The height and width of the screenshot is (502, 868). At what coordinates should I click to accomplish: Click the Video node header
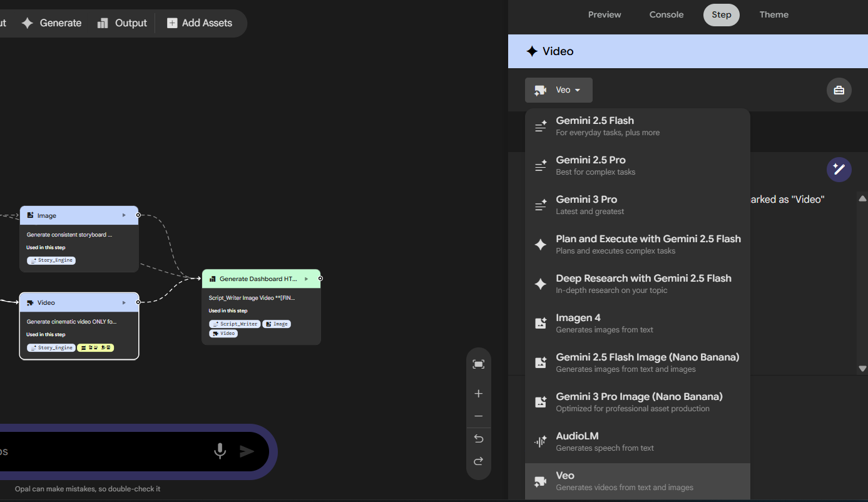tap(79, 302)
